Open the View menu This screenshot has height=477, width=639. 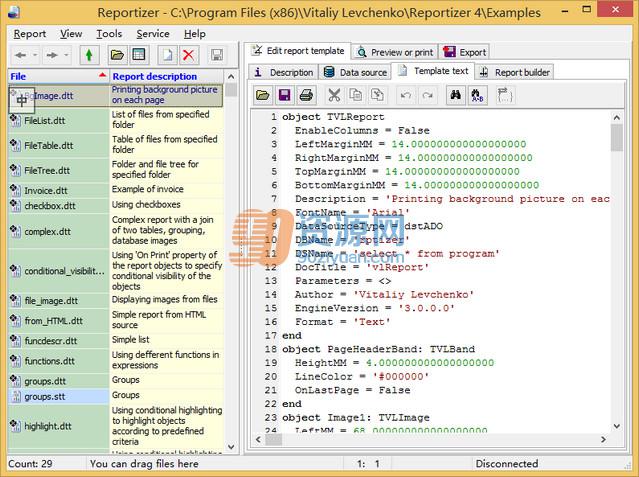tap(71, 34)
